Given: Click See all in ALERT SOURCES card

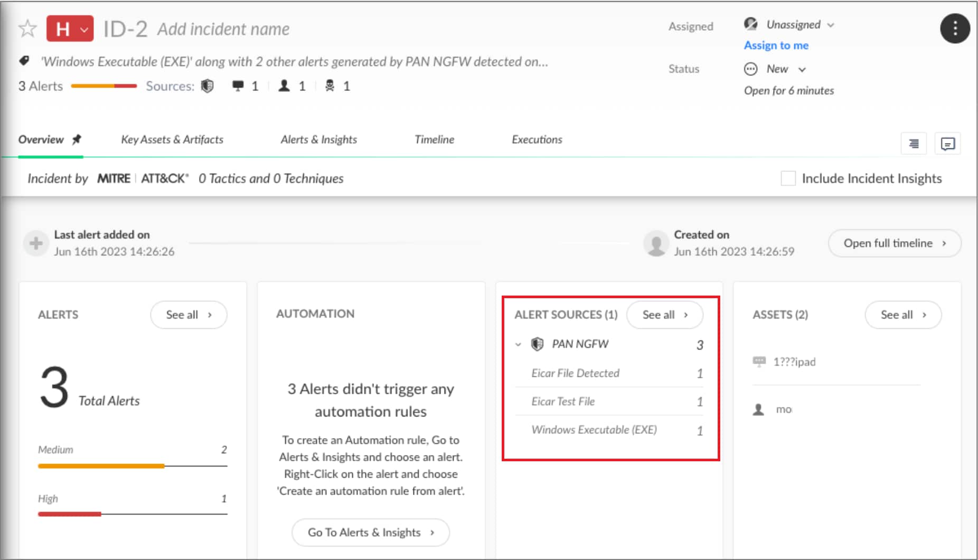Looking at the screenshot, I should coord(664,315).
